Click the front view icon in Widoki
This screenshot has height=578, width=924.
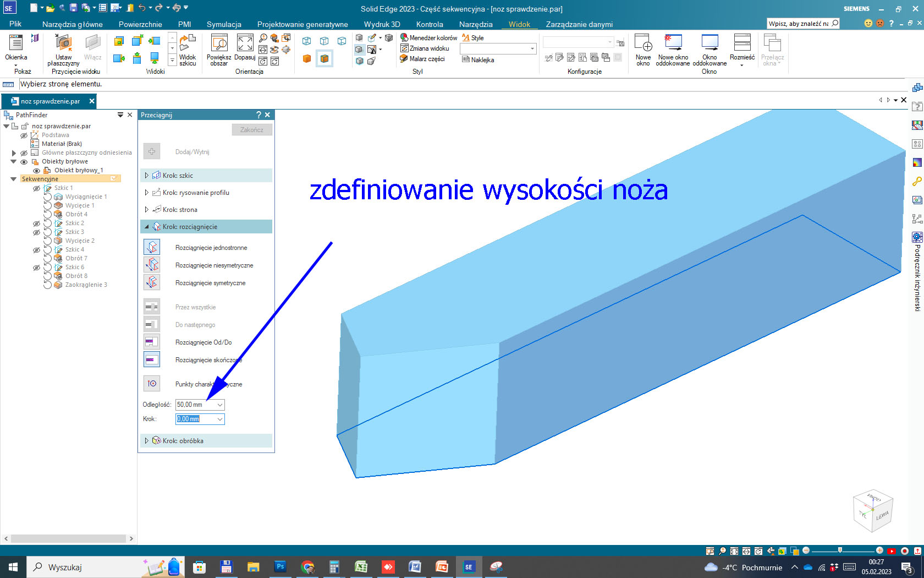[x=119, y=41]
